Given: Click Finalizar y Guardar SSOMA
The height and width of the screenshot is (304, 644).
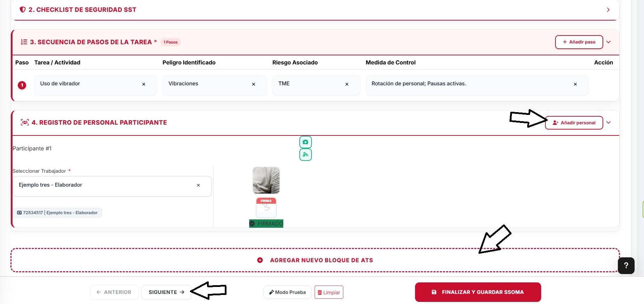Looking at the screenshot, I should 478,292.
